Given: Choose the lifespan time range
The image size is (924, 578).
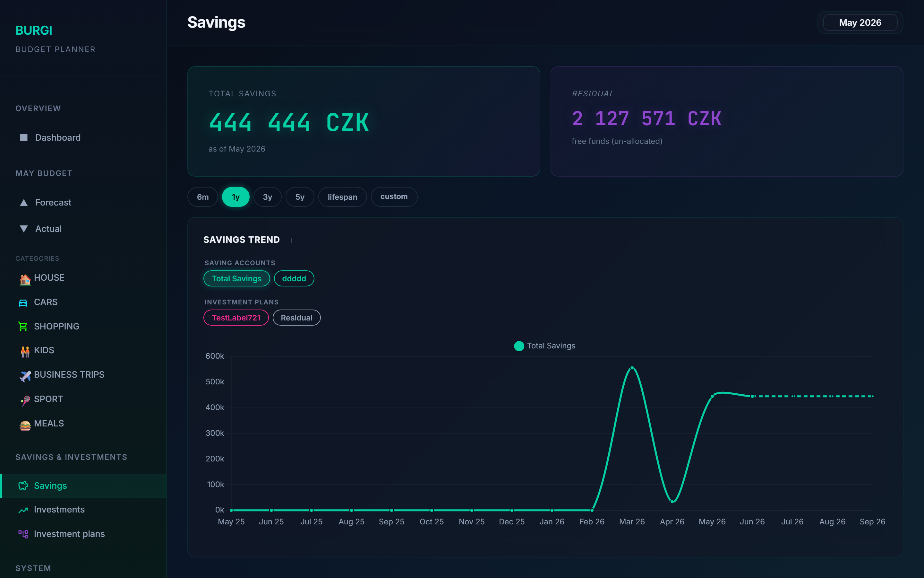Looking at the screenshot, I should tap(343, 197).
